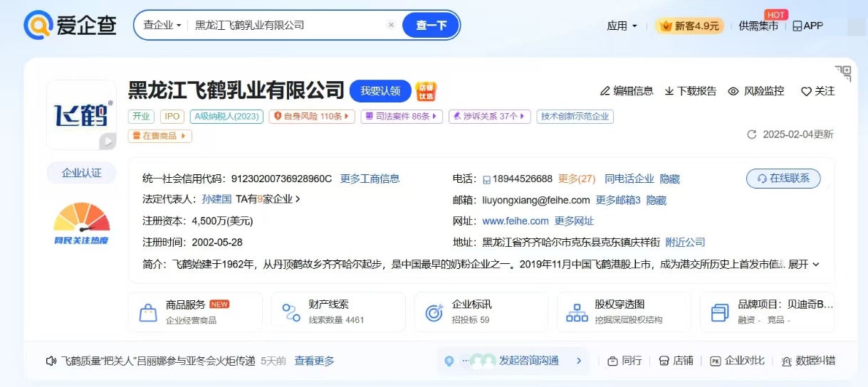Open the 查企业 search type dropdown
The height and width of the screenshot is (387, 868).
(x=162, y=25)
